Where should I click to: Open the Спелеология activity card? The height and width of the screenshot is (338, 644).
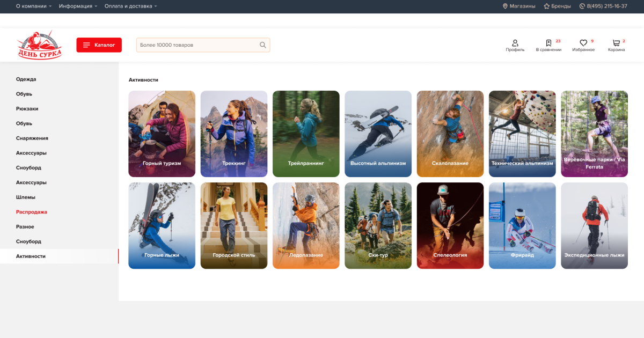point(450,225)
